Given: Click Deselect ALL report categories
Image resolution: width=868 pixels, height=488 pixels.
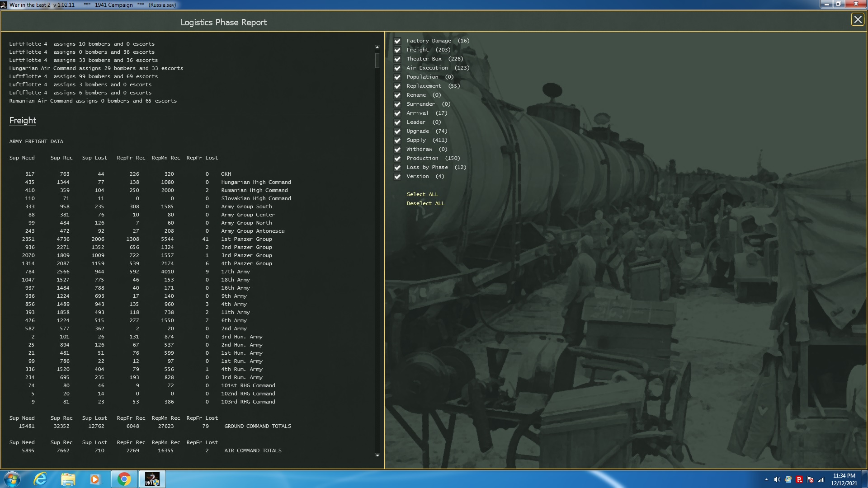Looking at the screenshot, I should [x=425, y=203].
